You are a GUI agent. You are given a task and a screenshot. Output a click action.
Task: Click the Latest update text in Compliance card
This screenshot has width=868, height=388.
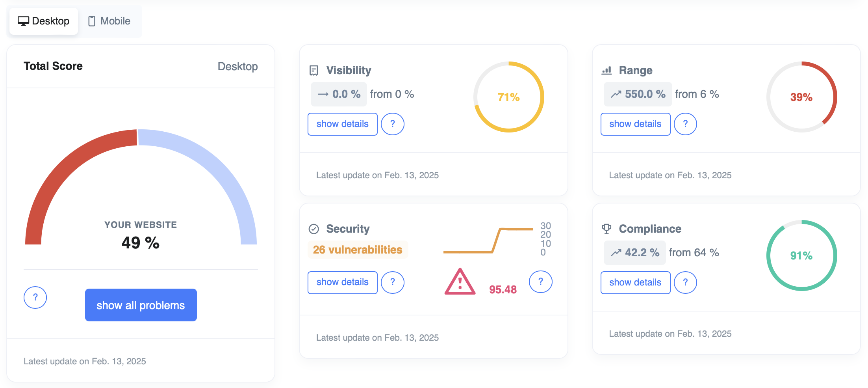(x=670, y=334)
